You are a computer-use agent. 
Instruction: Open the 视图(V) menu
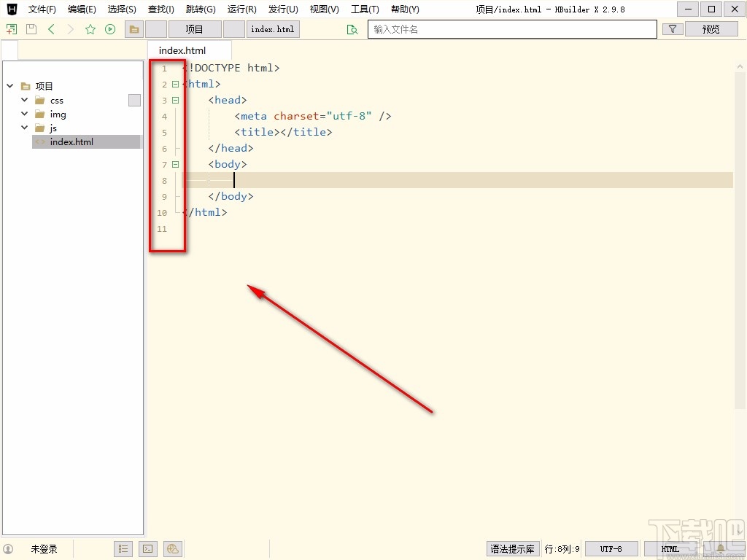[324, 9]
